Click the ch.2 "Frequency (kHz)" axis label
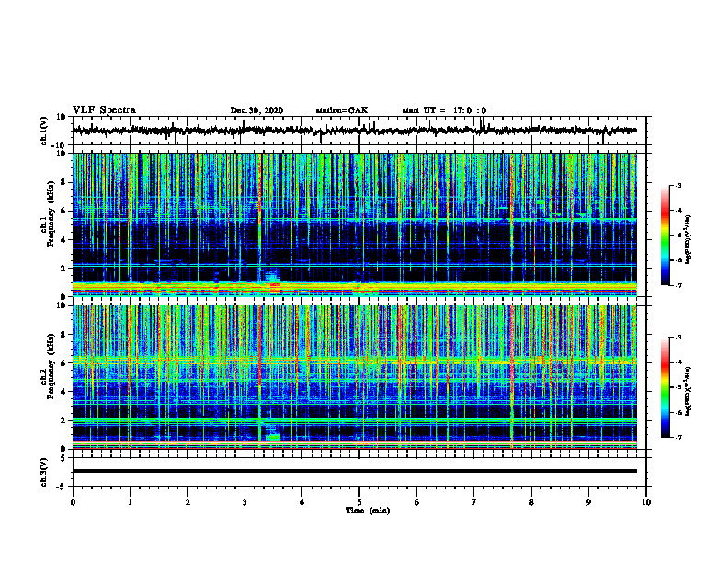 point(51,366)
